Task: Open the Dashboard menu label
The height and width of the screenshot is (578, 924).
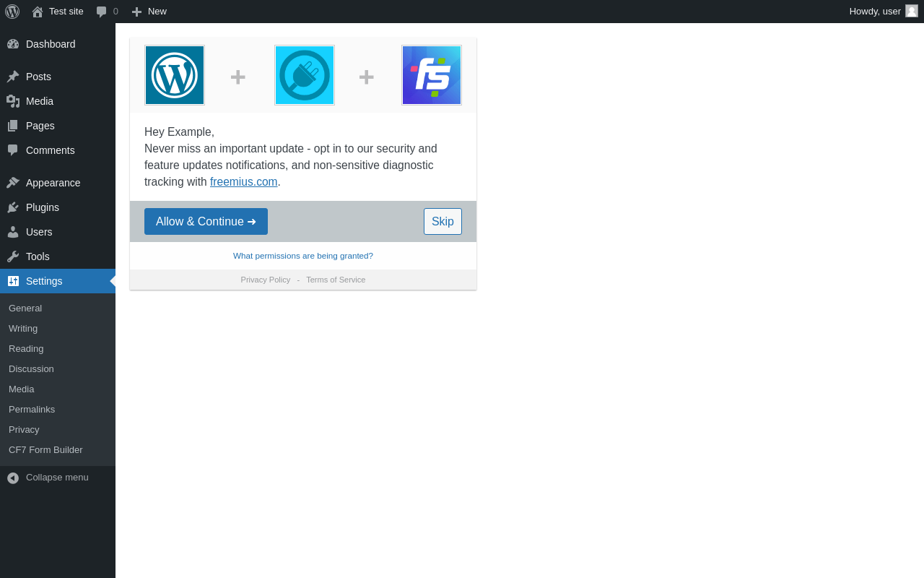Action: pos(51,44)
